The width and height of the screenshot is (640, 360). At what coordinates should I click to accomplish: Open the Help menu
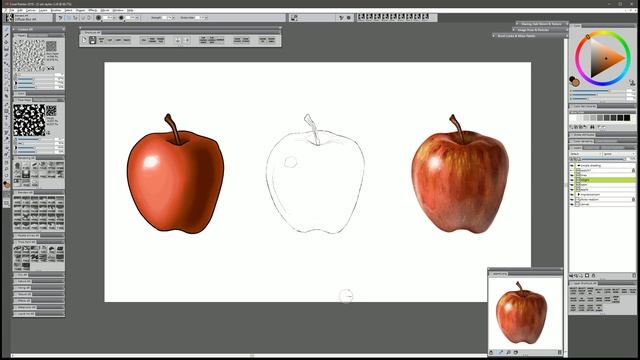click(x=130, y=10)
